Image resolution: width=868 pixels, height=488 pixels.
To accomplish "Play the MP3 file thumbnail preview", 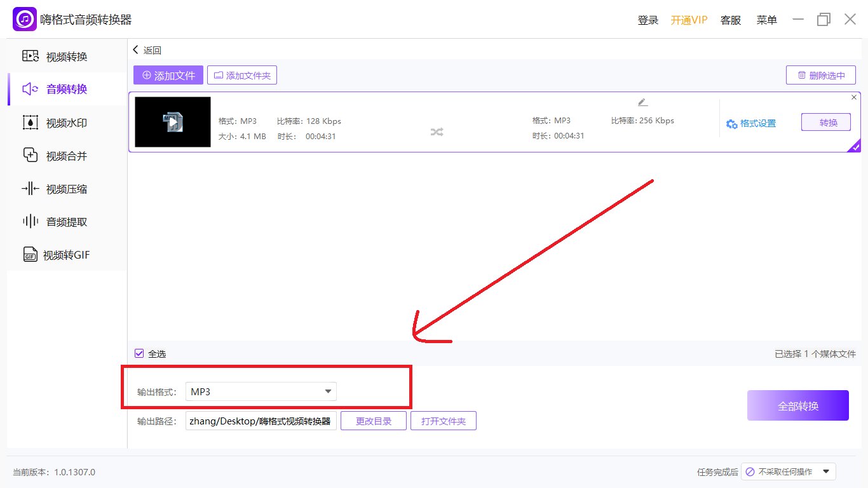I will (x=173, y=122).
